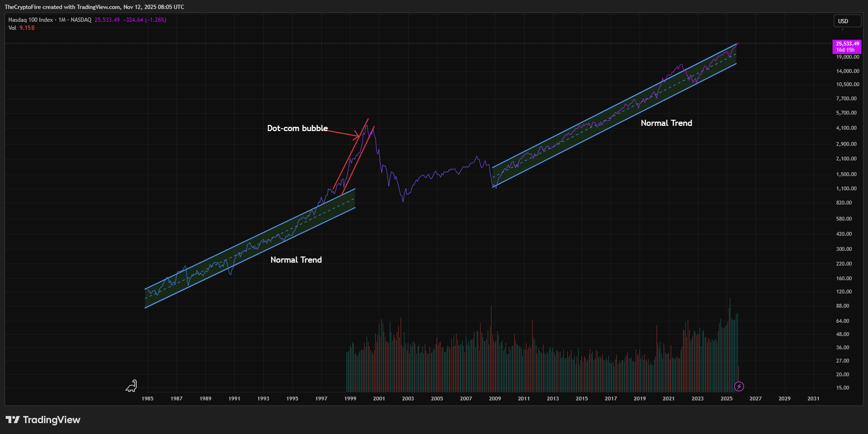868x434 pixels.
Task: Click the 10,500.00 price axis label
Action: click(848, 85)
